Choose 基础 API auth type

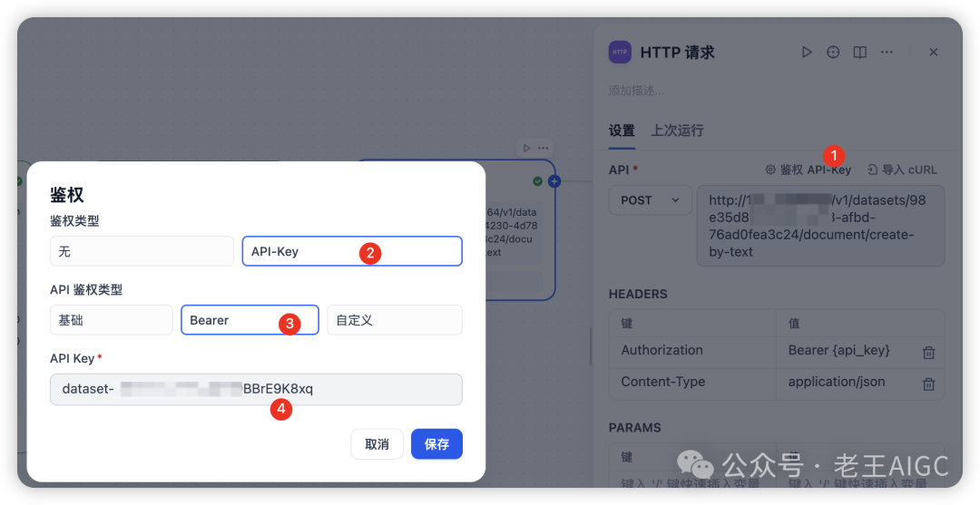click(112, 320)
